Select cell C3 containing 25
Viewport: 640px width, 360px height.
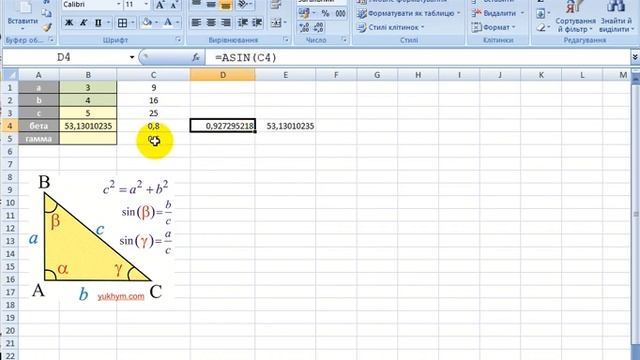pyautogui.click(x=153, y=113)
